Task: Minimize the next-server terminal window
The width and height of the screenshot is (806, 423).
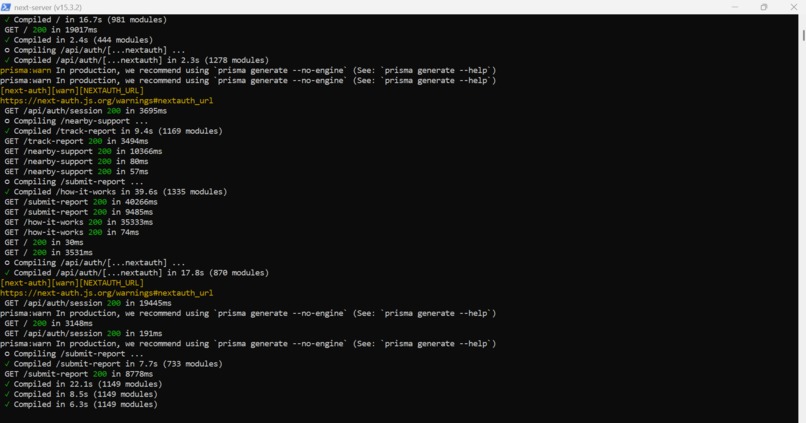Action: click(x=735, y=7)
